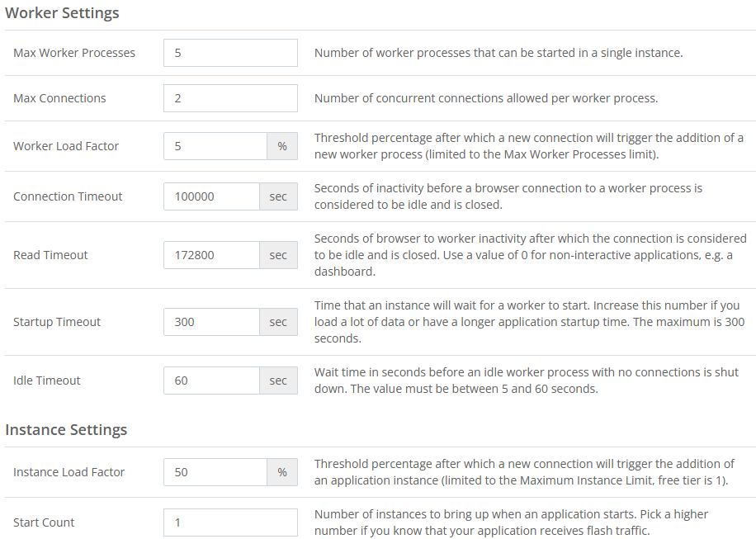The height and width of the screenshot is (539, 756).
Task: Click the Instance Settings section heading
Action: point(66,429)
